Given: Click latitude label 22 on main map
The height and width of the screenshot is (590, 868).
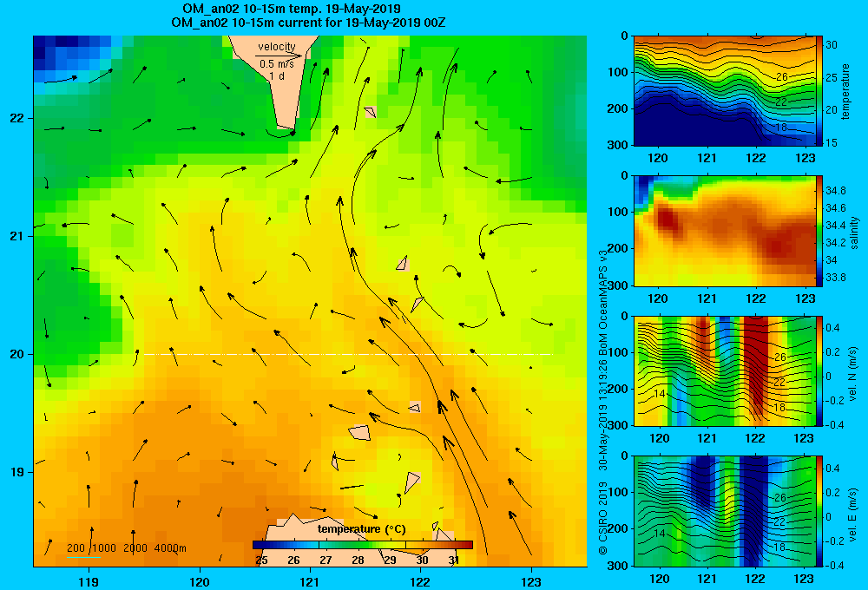Looking at the screenshot, I should click(x=16, y=118).
